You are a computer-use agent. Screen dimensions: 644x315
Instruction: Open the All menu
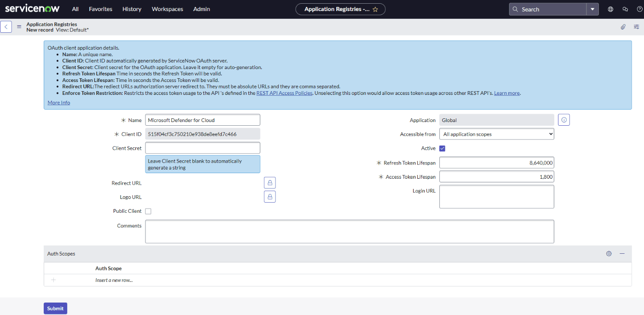[x=75, y=9]
